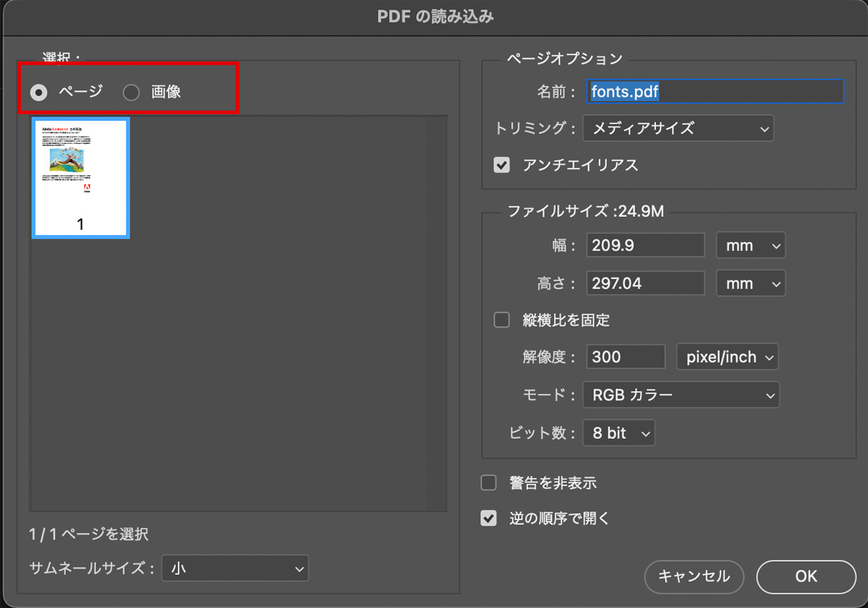Viewport: 868px width, 608px height.
Task: Uncheck the 逆の順序で開く checkbox
Action: 489,518
